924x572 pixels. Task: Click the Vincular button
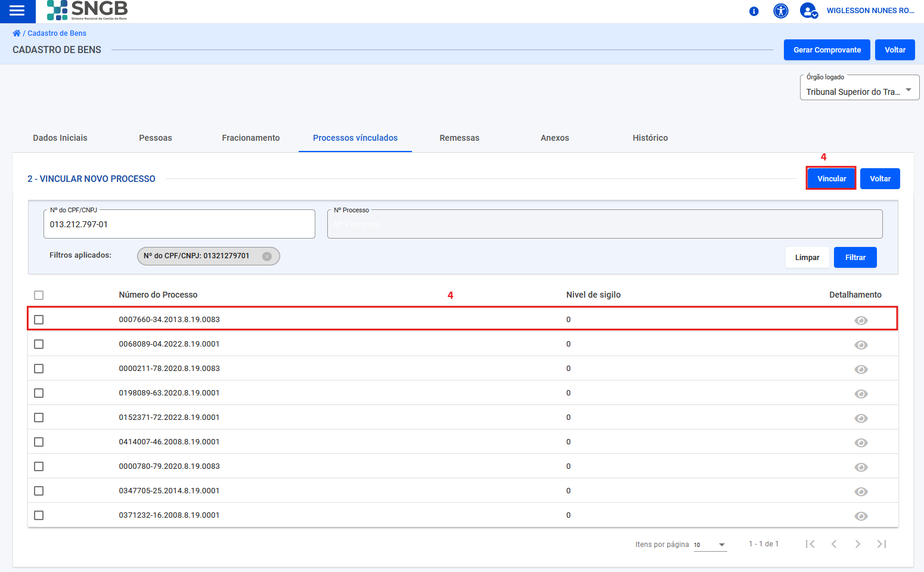[x=832, y=178]
